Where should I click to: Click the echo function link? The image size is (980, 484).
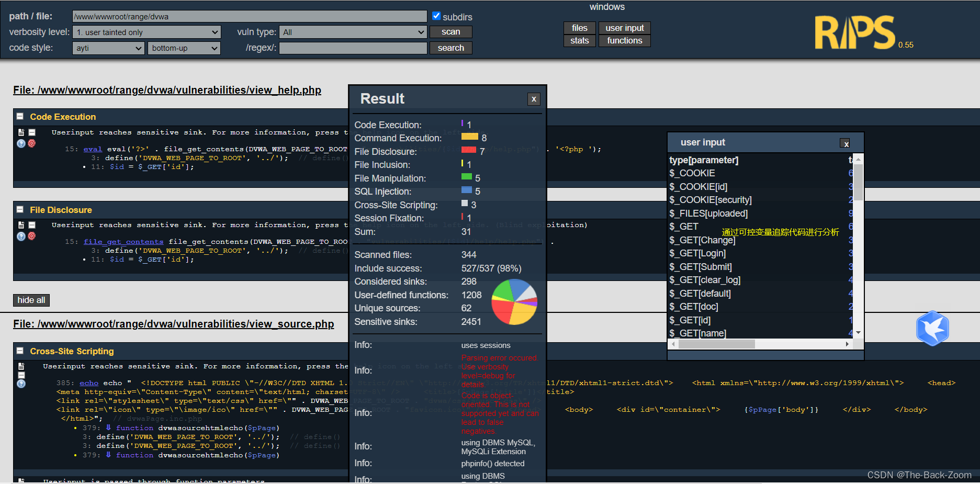tap(89, 383)
